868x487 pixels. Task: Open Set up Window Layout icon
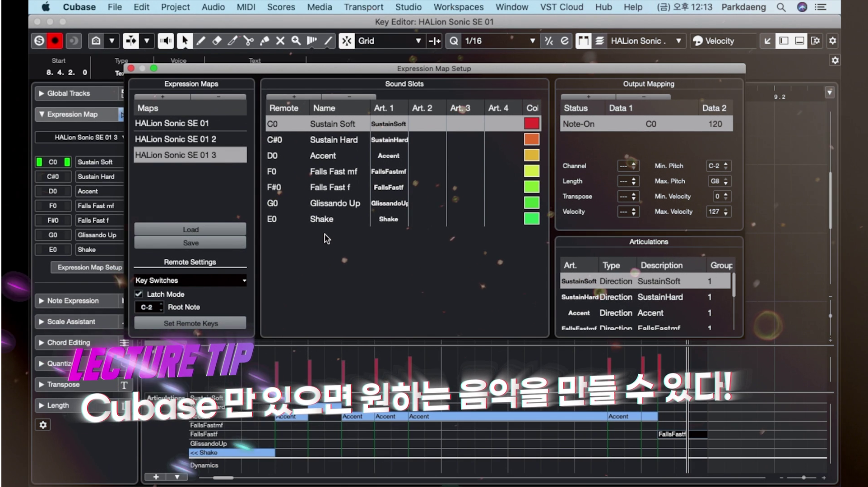[815, 41]
